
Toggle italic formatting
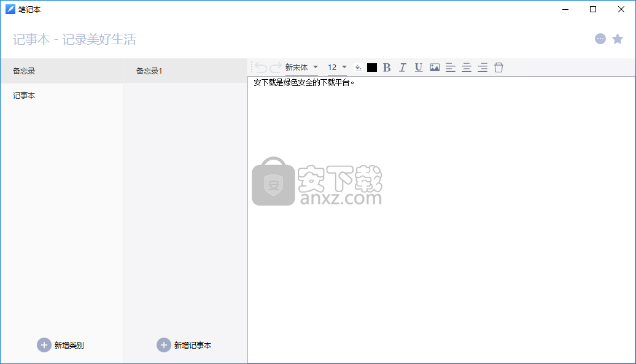click(402, 68)
